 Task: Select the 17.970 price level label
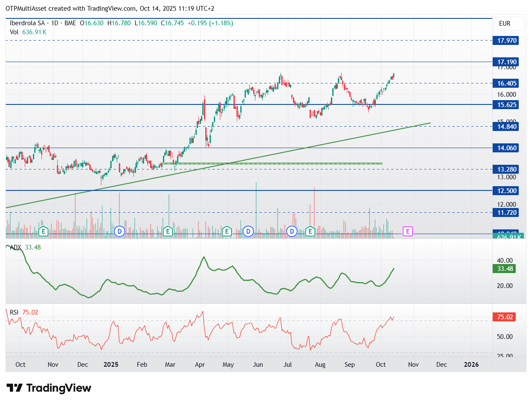[x=505, y=41]
